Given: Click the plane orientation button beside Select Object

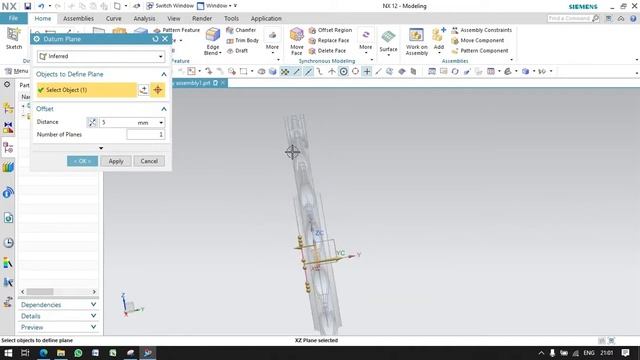Looking at the screenshot, I should click(144, 90).
